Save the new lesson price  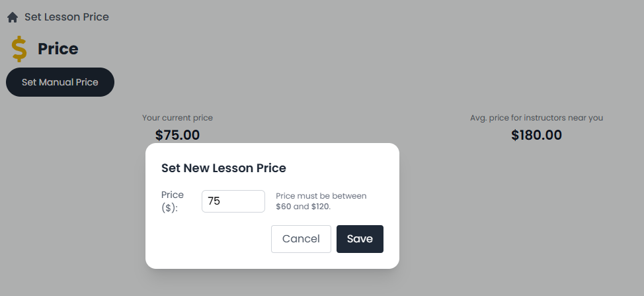(x=360, y=239)
